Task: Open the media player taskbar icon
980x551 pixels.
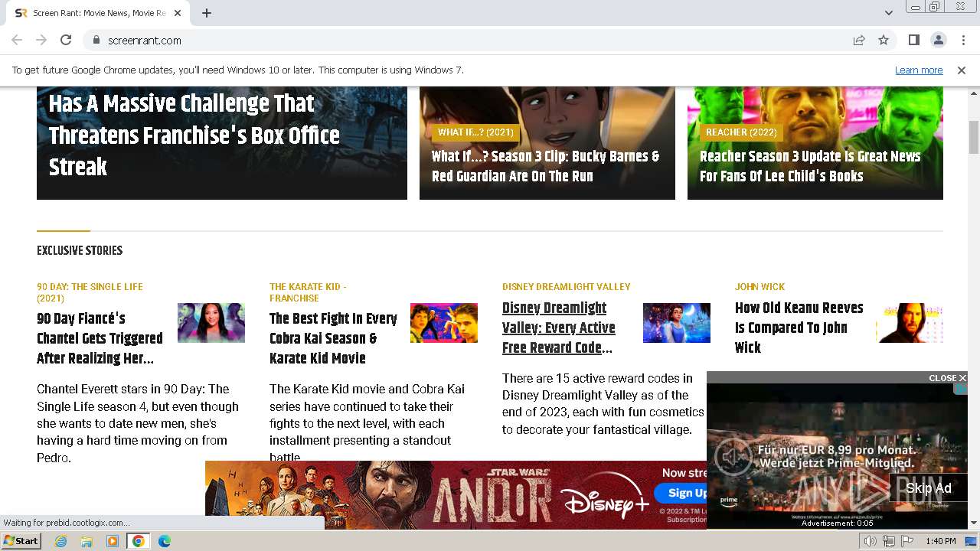Action: pos(113,541)
